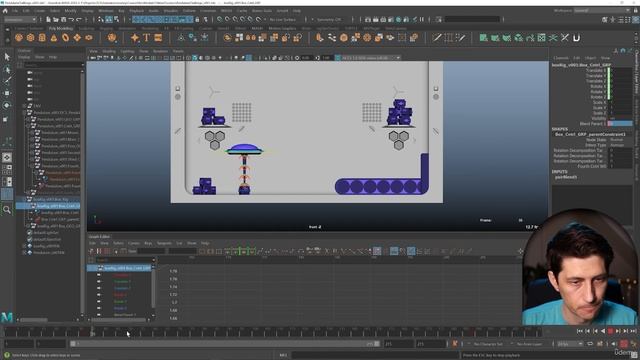Select Blend Parent 1 curve in Graph Editor
Screen dimensions: 640x360
coord(125,315)
